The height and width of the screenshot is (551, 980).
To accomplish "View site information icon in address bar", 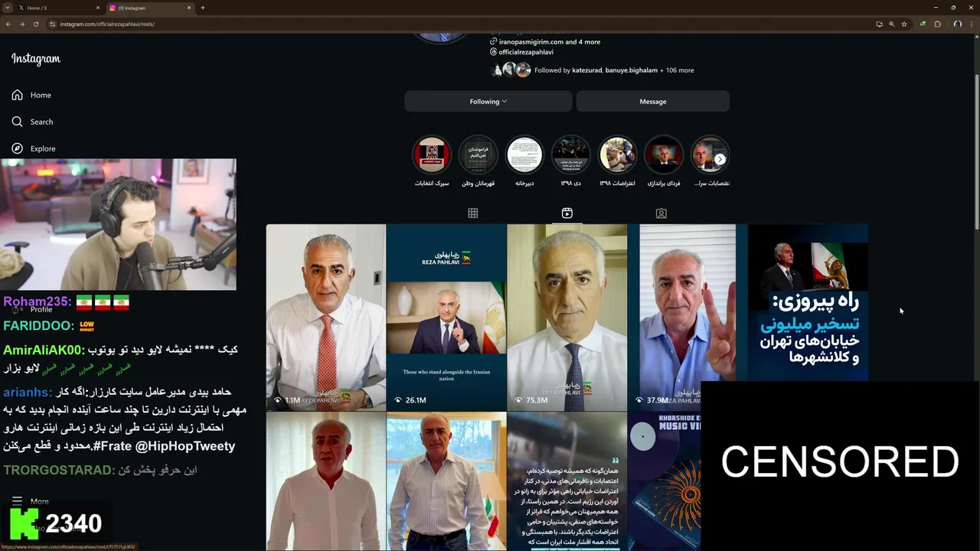I will 53,24.
